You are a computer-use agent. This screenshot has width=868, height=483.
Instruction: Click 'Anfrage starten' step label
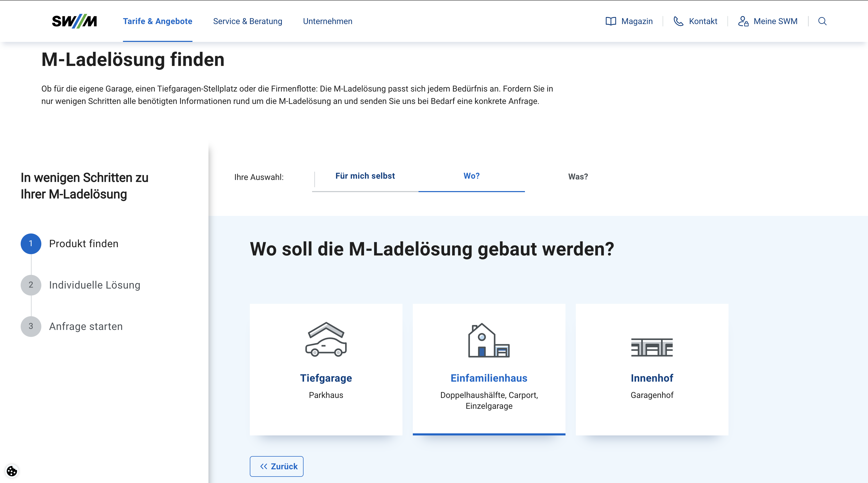click(86, 326)
